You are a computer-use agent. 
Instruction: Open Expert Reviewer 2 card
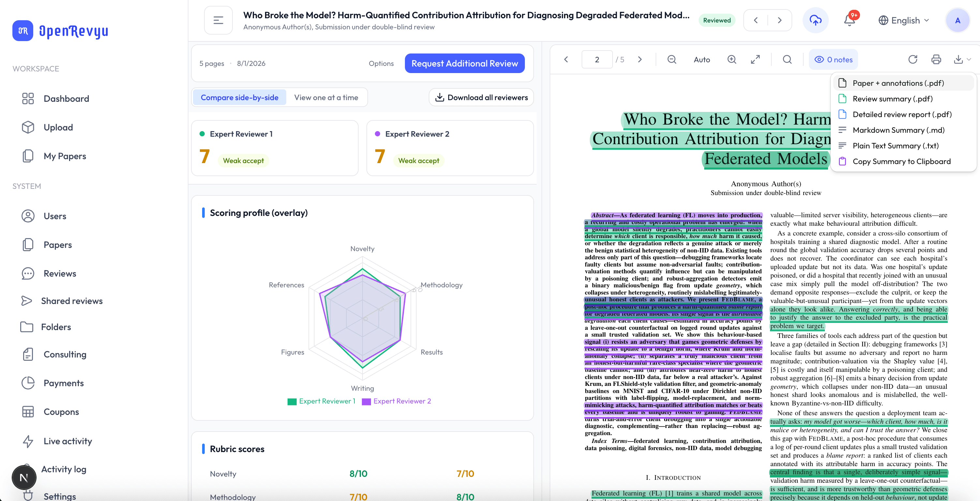pyautogui.click(x=450, y=148)
